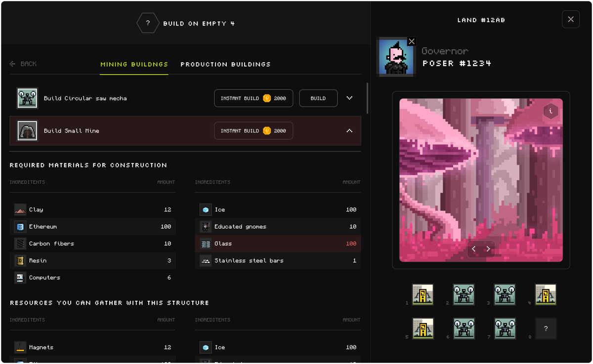Image resolution: width=593 pixels, height=364 pixels.
Task: Select empty slot 8 question mark
Action: click(x=546, y=328)
